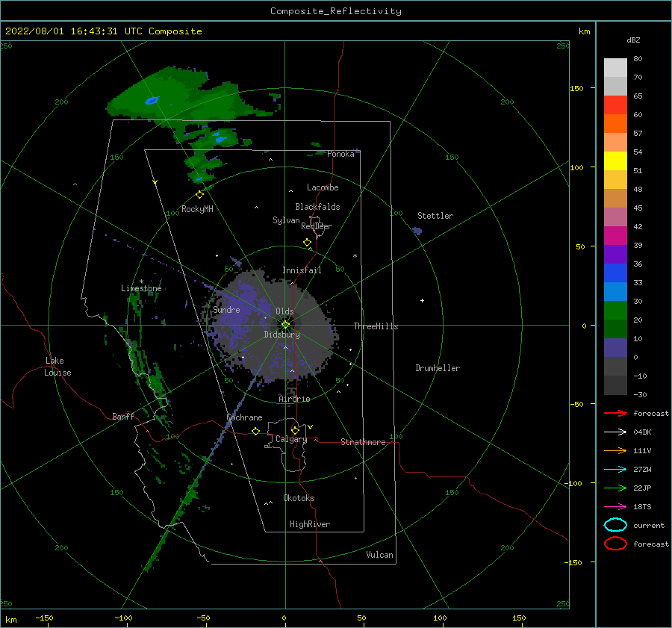672x628 pixels.
Task: Click the Didsbury label
Action: point(282,335)
